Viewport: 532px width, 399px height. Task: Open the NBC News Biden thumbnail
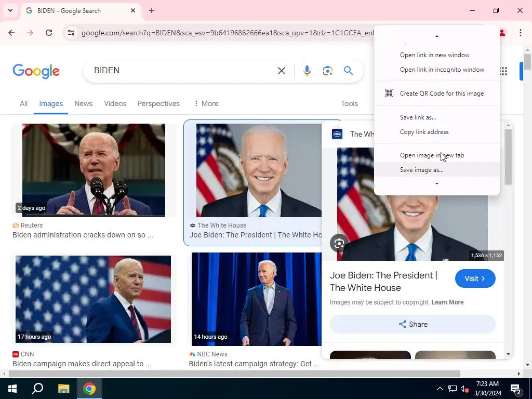click(256, 299)
